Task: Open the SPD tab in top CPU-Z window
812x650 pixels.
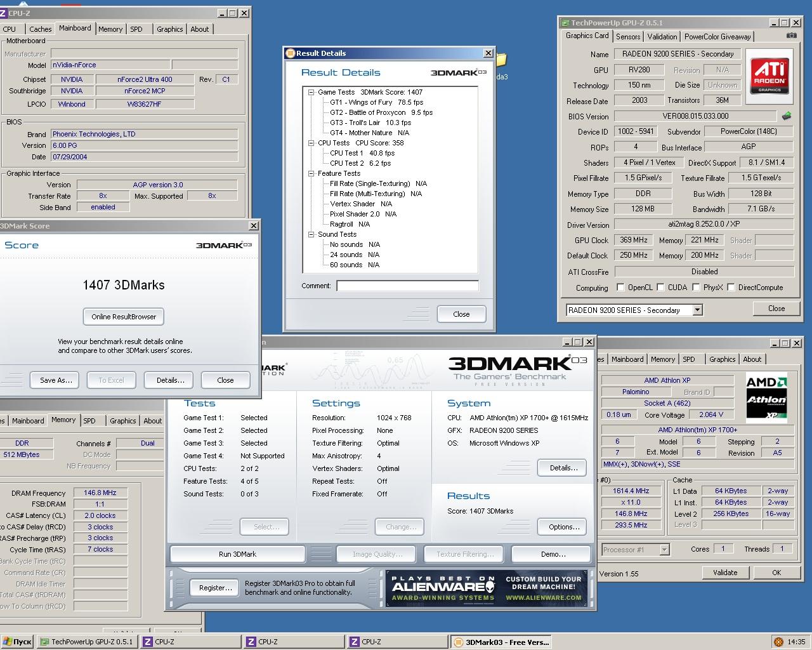Action: tap(136, 29)
